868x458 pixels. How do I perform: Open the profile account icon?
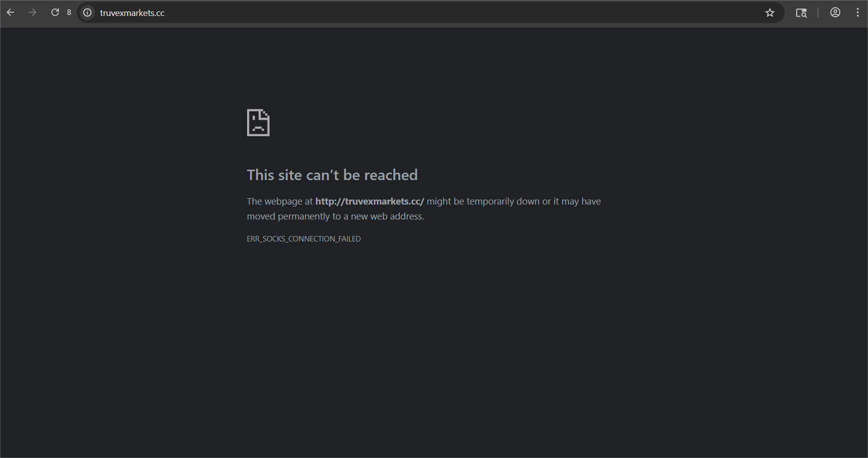pos(835,12)
